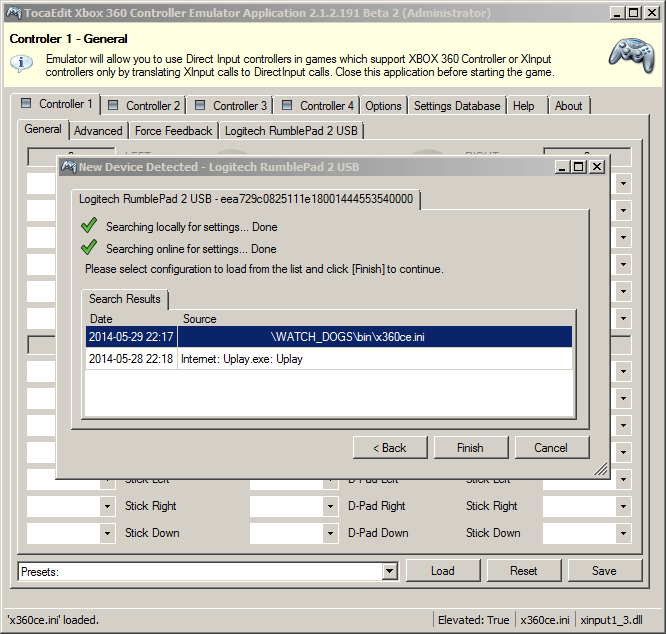Click the Load preset button

[x=443, y=571]
